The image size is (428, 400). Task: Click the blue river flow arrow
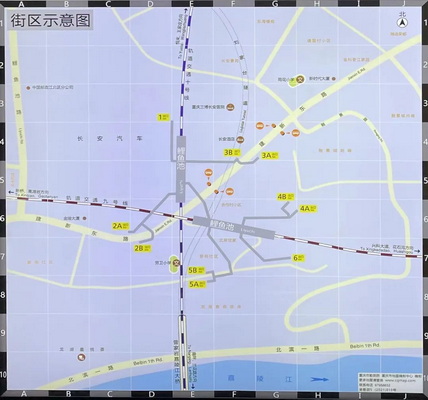319,379
